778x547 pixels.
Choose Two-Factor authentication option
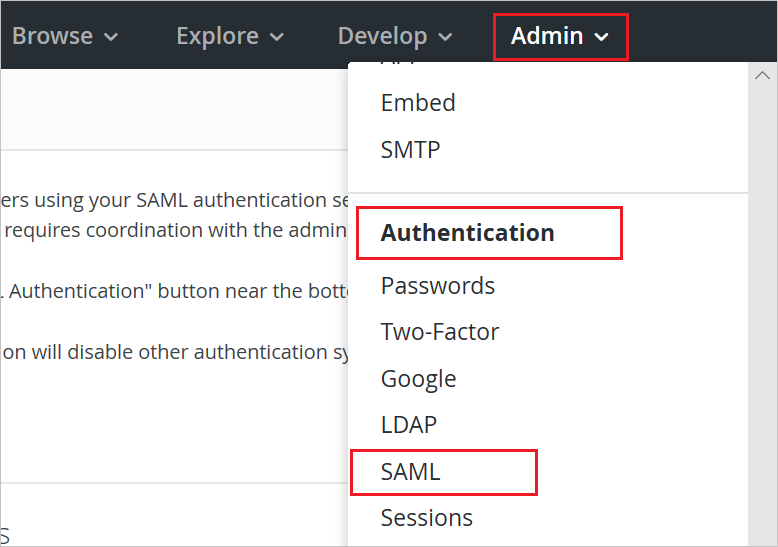tap(440, 332)
